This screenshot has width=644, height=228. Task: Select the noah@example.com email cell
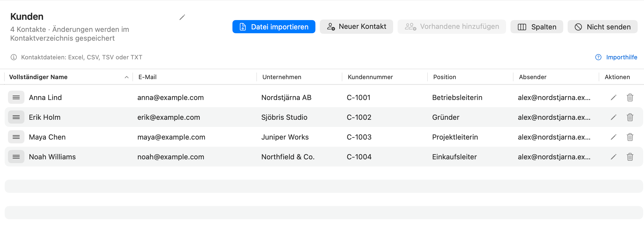171,157
